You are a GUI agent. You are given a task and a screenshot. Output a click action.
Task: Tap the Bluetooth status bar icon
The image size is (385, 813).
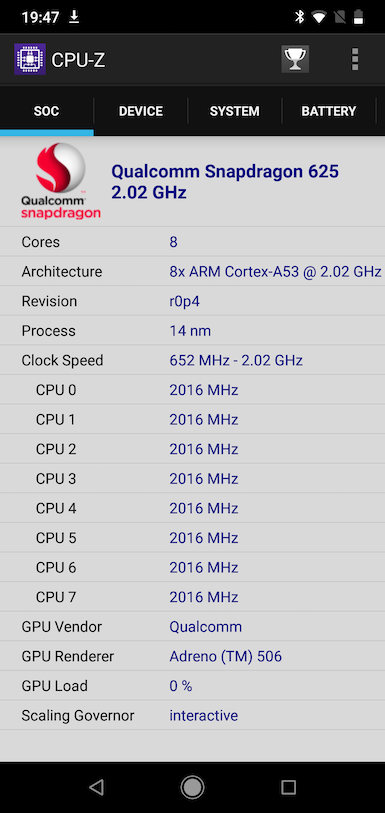pyautogui.click(x=300, y=18)
